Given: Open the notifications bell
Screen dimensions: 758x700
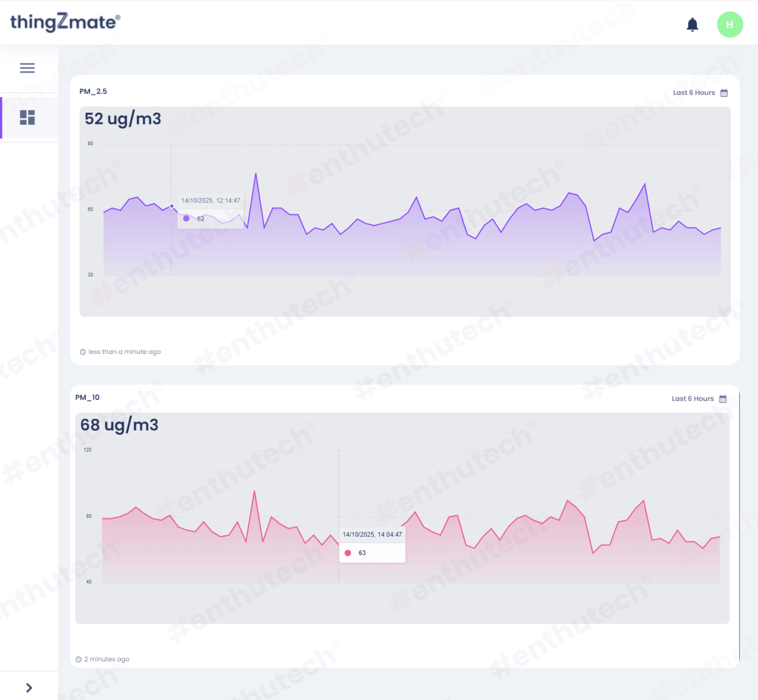Looking at the screenshot, I should point(692,25).
